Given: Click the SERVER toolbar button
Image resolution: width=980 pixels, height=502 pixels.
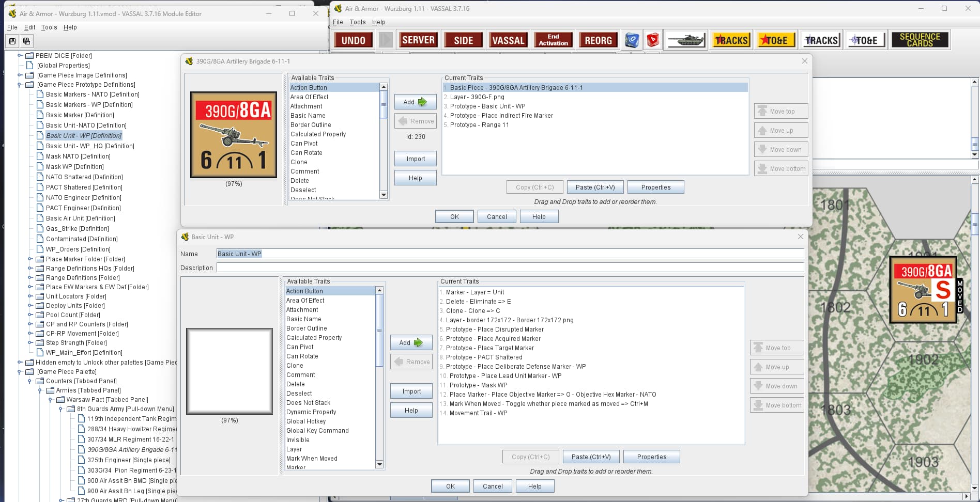Looking at the screenshot, I should click(x=418, y=40).
